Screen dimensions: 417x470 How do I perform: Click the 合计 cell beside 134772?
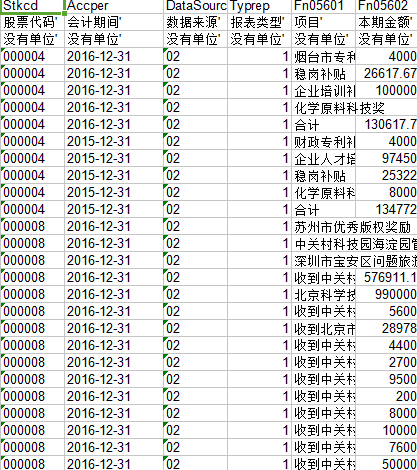tap(324, 209)
